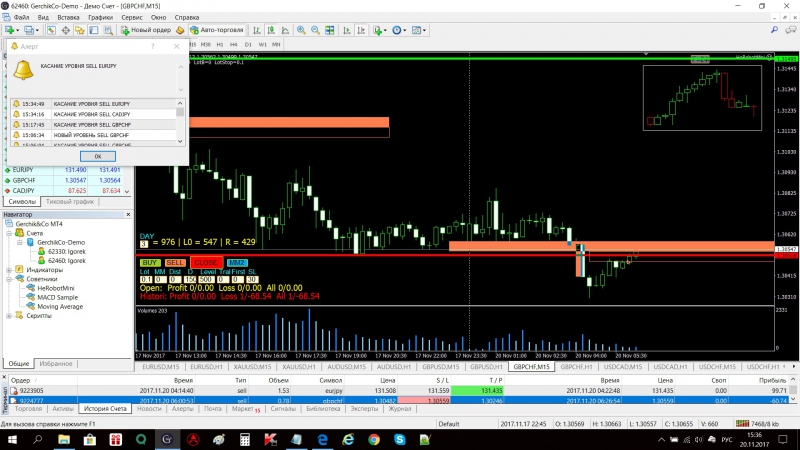Click the orange SELL button on chart
The image size is (800, 450).
(174, 263)
